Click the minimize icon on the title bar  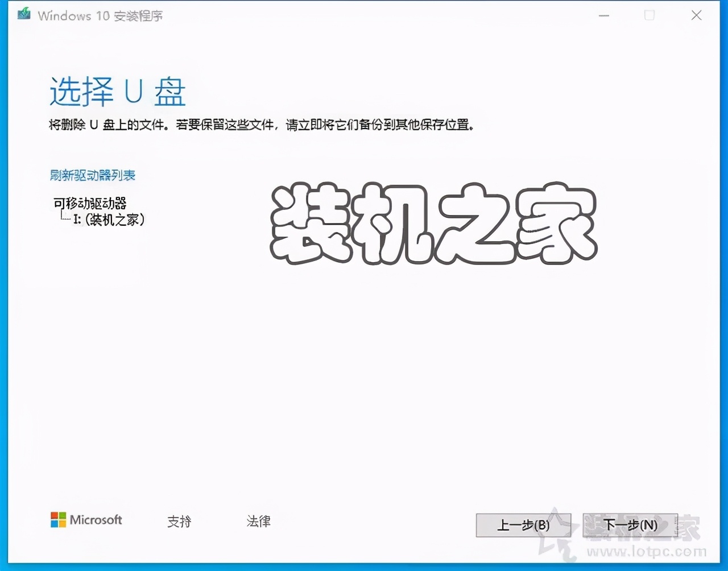[x=603, y=15]
